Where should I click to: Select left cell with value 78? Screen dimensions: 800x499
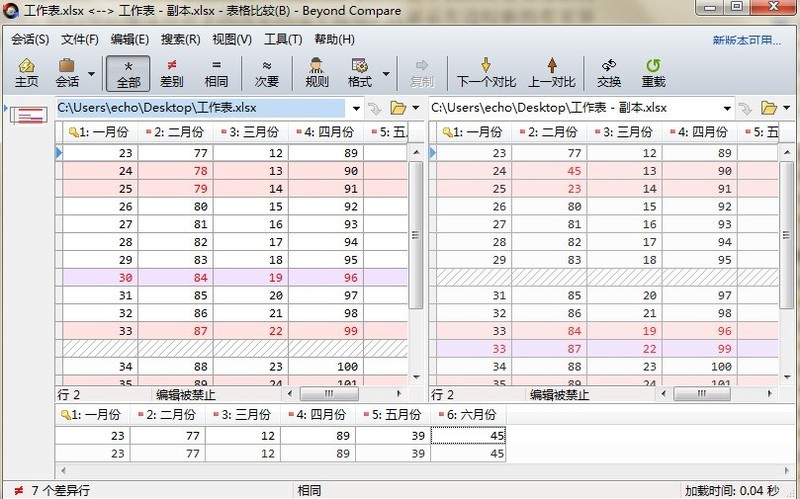(176, 171)
